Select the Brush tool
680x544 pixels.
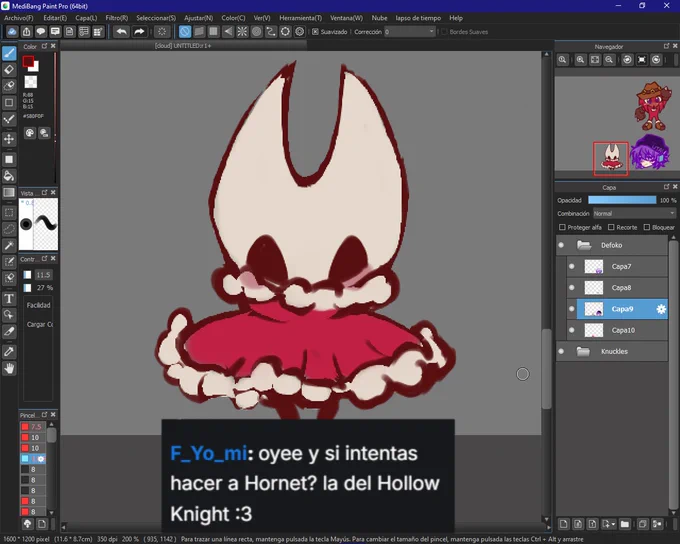click(x=9, y=53)
